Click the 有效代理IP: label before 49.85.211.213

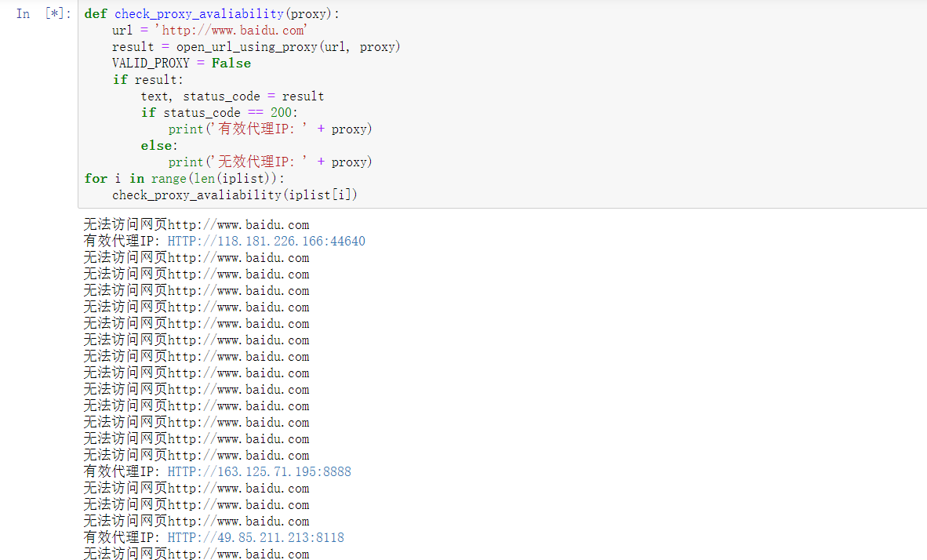(x=122, y=537)
